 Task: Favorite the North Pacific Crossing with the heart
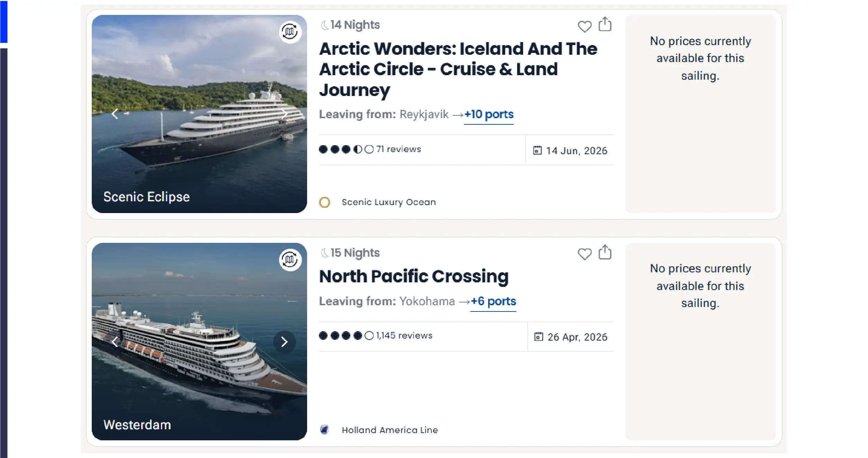[x=585, y=255]
